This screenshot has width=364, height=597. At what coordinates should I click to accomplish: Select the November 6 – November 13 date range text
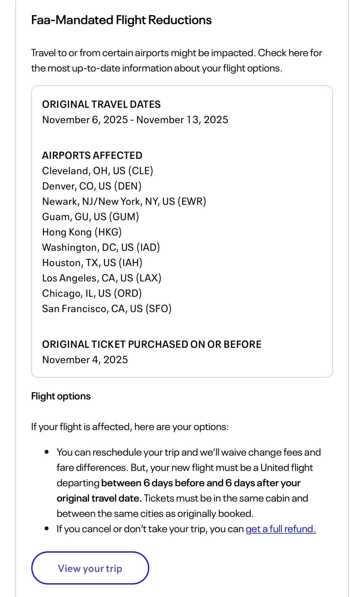(x=135, y=120)
